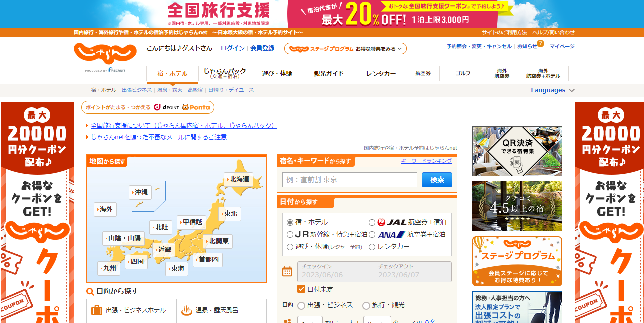Click the d POINT logo
The height and width of the screenshot is (323, 644).
(x=167, y=107)
